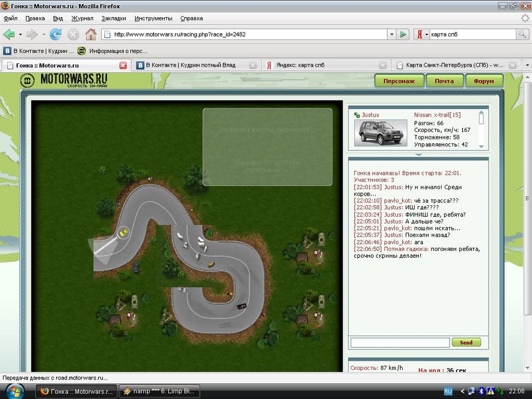Screen dimensions: 532x399
Task: Click the RU language indicator
Action: click(x=448, y=392)
